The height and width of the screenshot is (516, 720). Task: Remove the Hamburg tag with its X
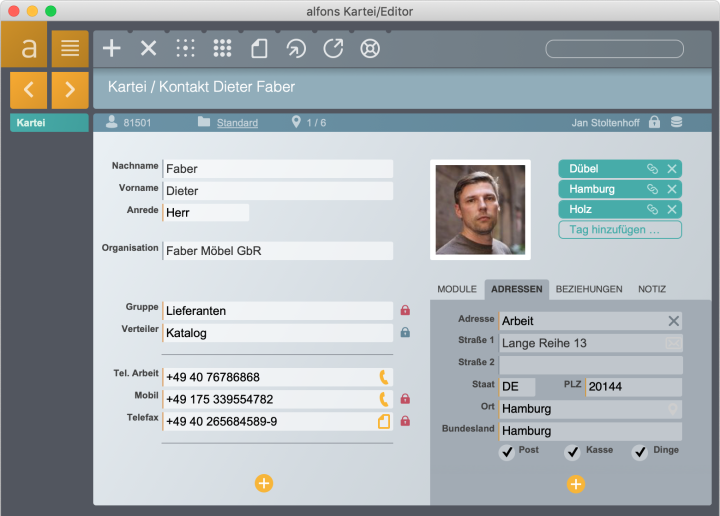tap(672, 189)
